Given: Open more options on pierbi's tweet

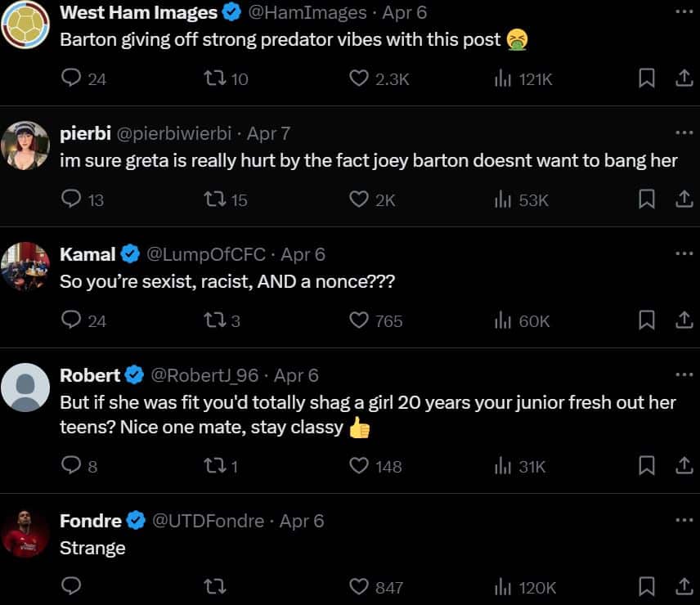Looking at the screenshot, I should point(684,132).
